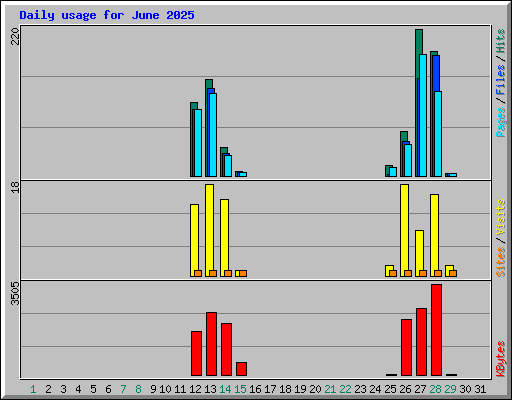This screenshot has height=400, width=512.
Task: Click day label 25 on x-axis
Action: (x=390, y=389)
